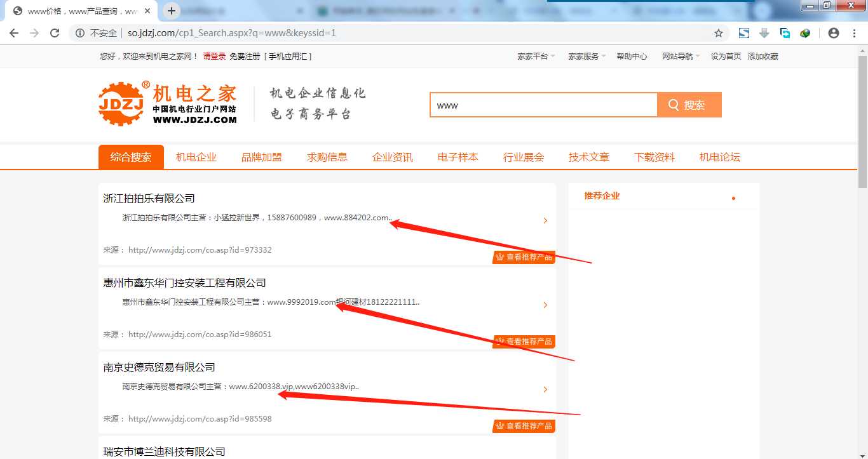The image size is (868, 459).
Task: Click the search input containing www
Action: pos(543,105)
